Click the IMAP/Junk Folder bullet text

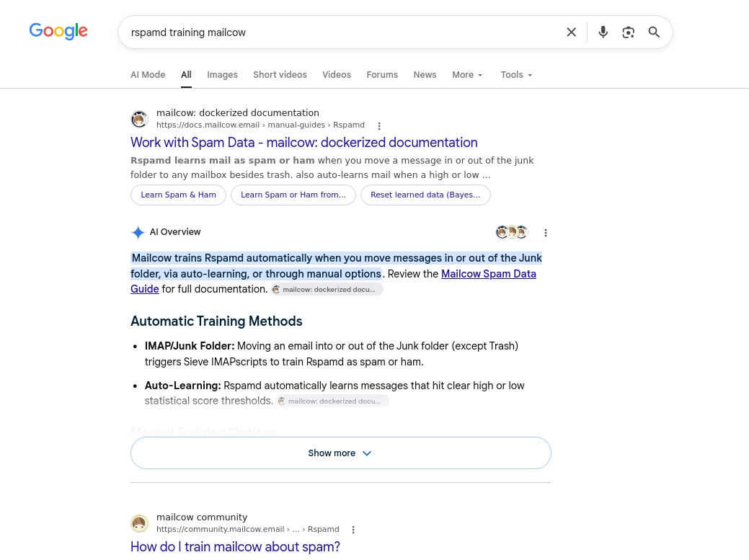332,354
